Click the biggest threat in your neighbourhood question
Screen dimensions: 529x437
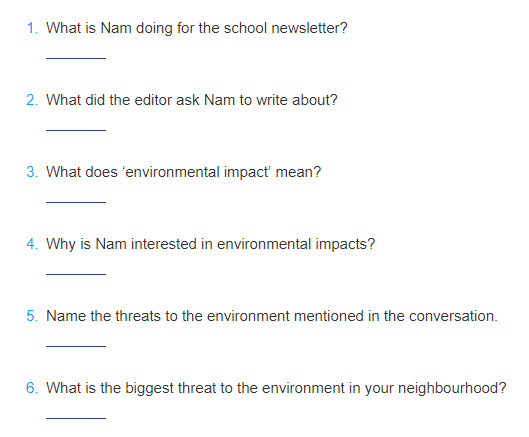click(276, 388)
